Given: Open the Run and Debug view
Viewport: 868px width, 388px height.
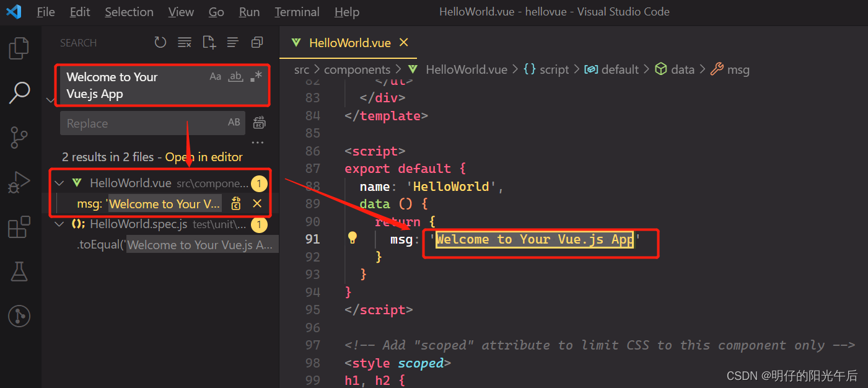Looking at the screenshot, I should (x=19, y=182).
